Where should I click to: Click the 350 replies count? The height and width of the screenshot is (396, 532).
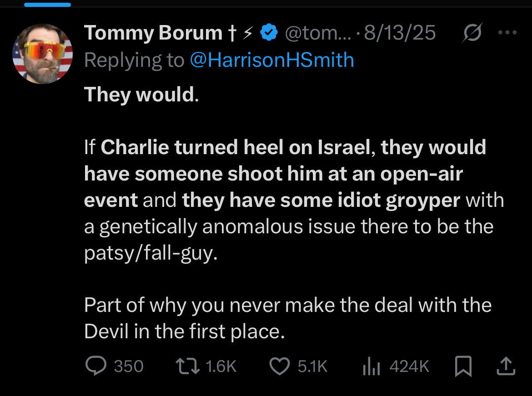129,366
